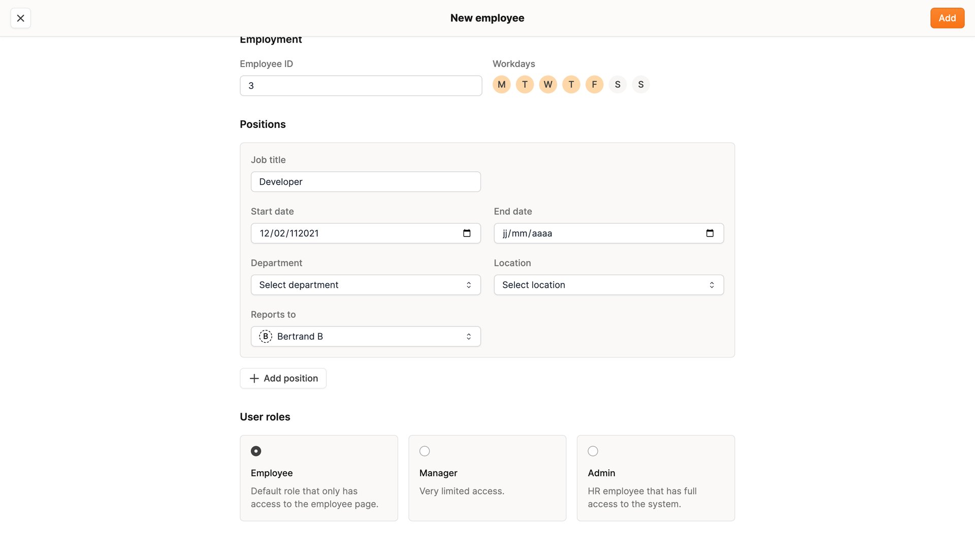Open the Start date calendar picker
Screen dimensions: 975x560
tap(466, 233)
